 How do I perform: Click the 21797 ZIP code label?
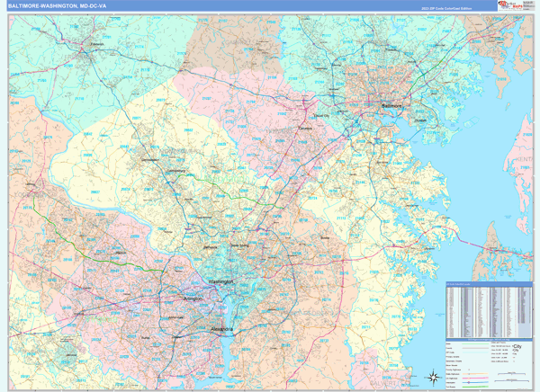click(x=207, y=98)
